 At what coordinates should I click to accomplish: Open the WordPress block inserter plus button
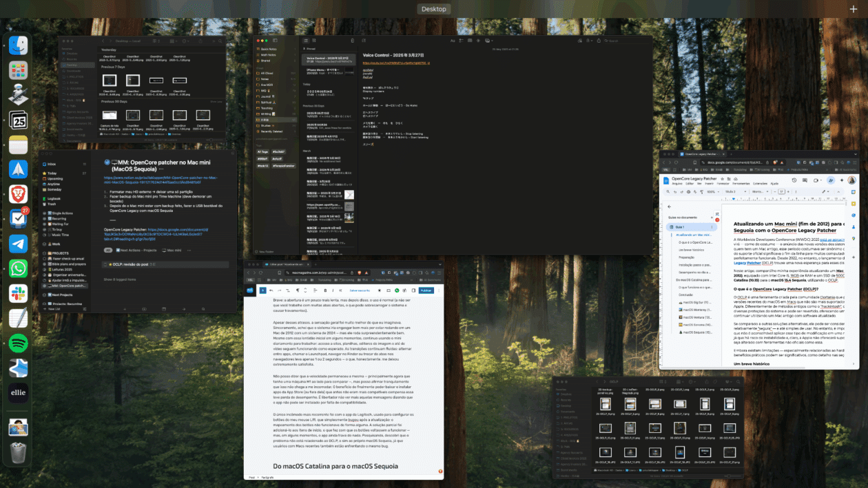(262, 290)
